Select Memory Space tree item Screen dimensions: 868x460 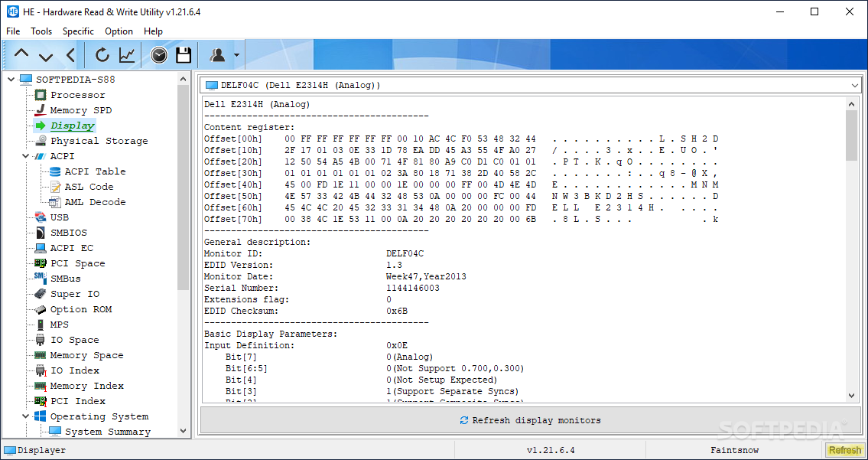coord(87,355)
